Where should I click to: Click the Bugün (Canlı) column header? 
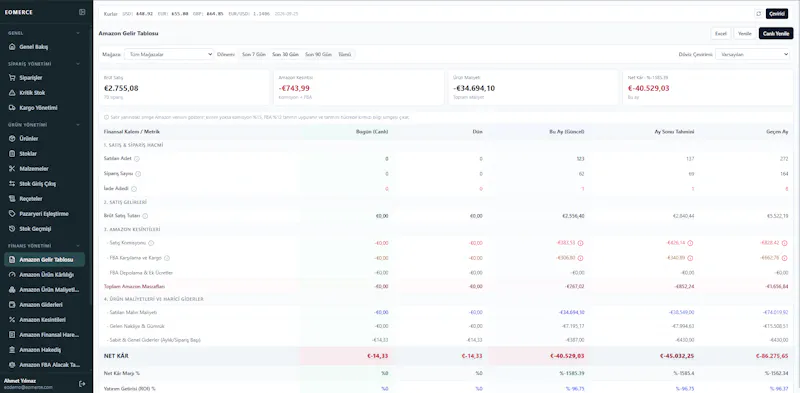[x=372, y=132]
